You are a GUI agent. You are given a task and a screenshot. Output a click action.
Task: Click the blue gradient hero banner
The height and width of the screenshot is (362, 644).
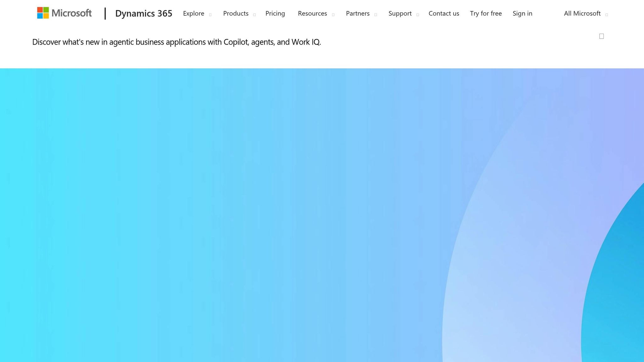tap(322, 214)
